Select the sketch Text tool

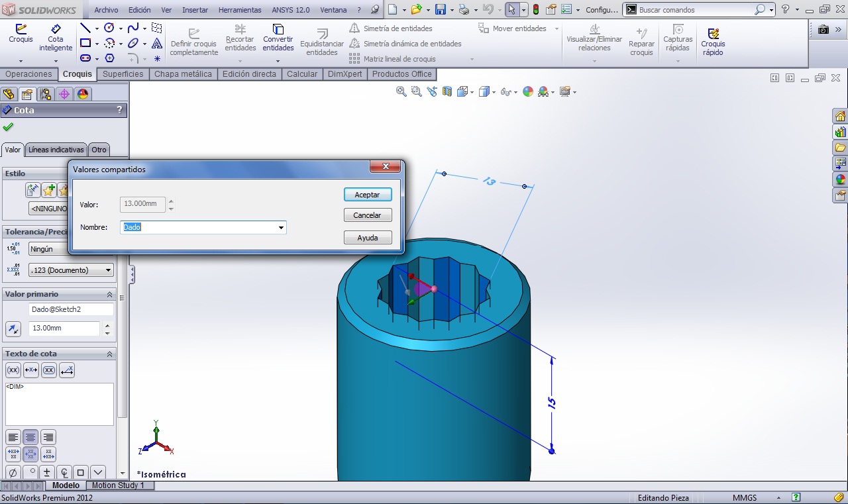click(157, 43)
